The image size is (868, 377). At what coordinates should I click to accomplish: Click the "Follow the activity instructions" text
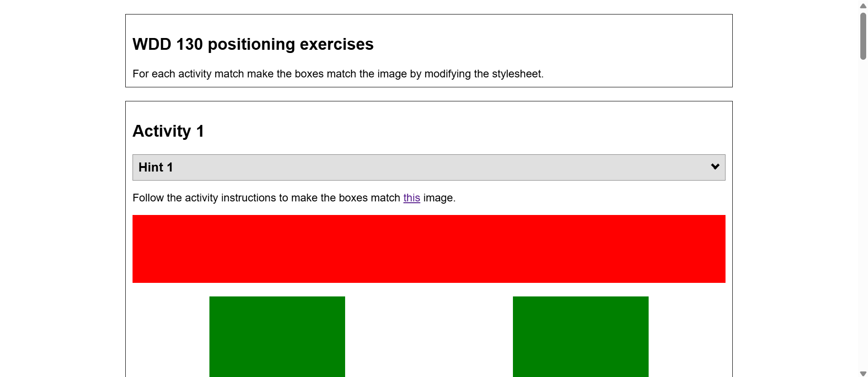pos(266,198)
